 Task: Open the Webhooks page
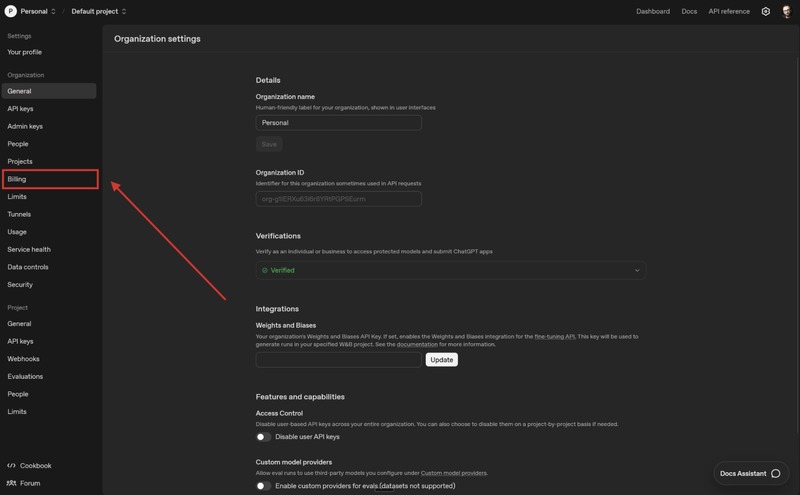pos(23,359)
